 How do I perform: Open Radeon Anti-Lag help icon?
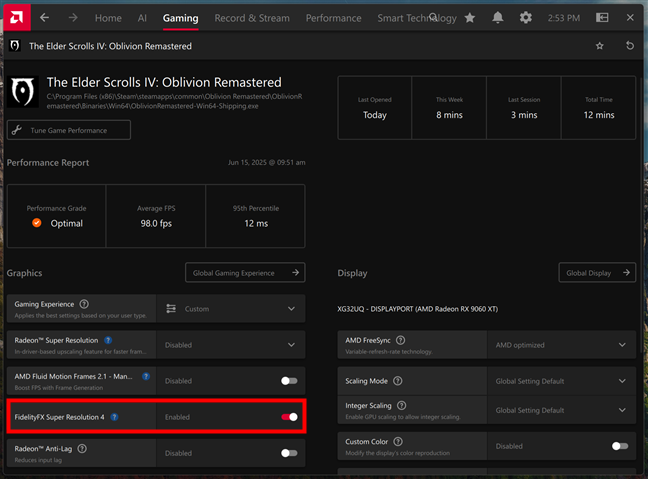tap(82, 448)
